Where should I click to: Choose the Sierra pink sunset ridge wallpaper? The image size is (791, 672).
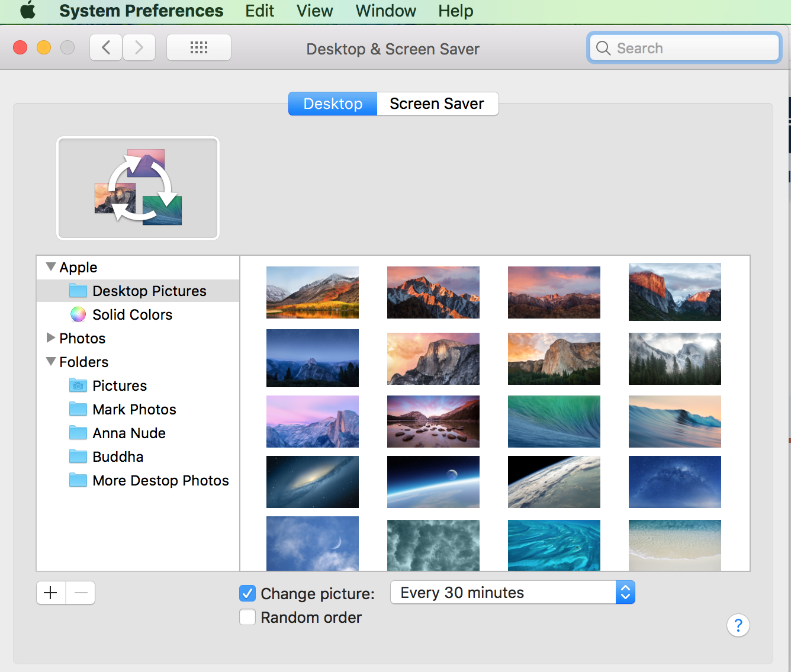(554, 292)
